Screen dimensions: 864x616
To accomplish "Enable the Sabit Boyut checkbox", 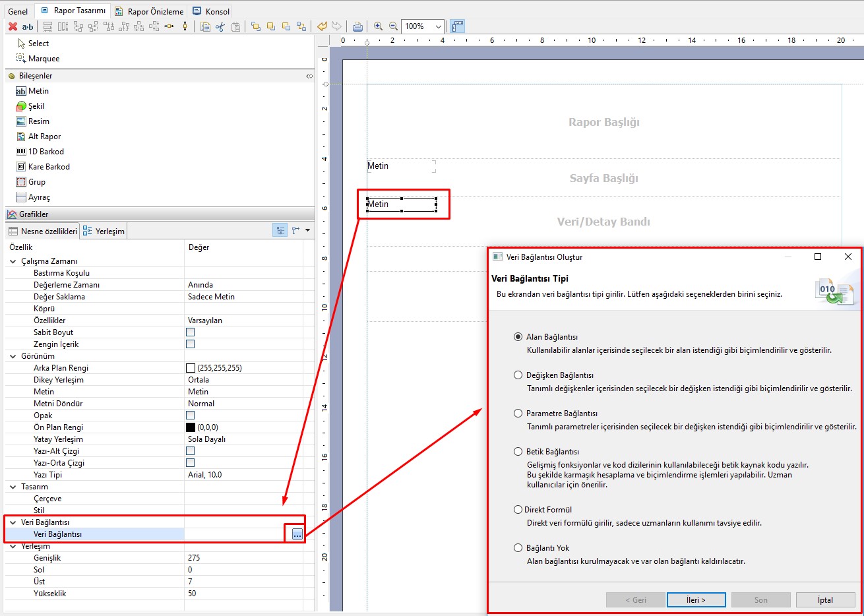I will tap(191, 332).
